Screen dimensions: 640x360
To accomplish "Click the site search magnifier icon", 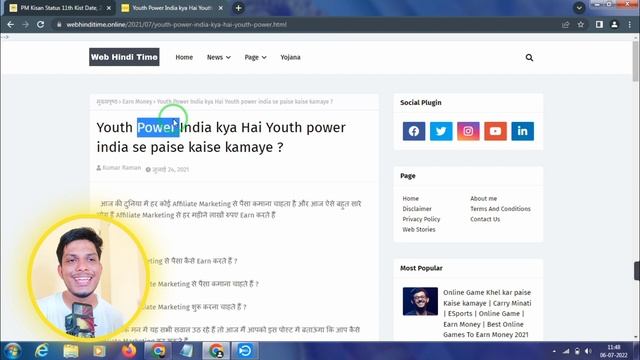I will click(529, 58).
